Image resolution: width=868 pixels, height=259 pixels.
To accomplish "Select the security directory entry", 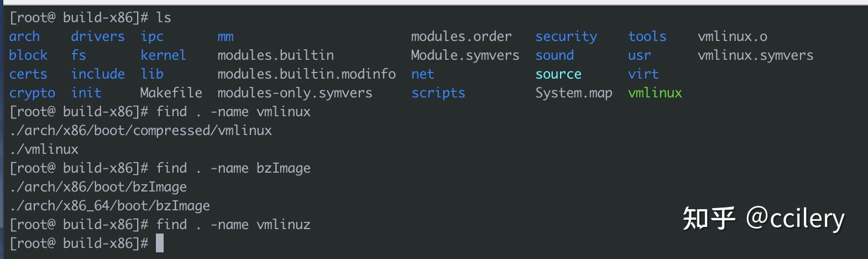I will [566, 37].
